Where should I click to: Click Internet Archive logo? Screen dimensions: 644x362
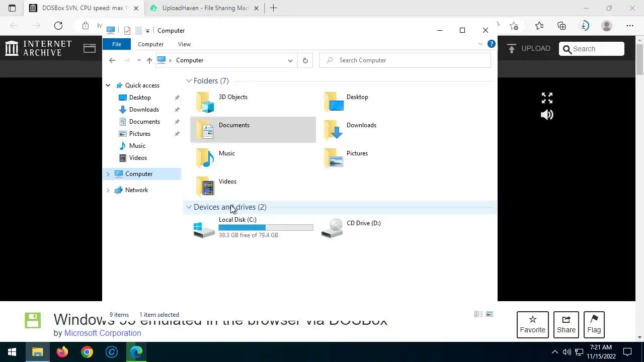point(39,48)
